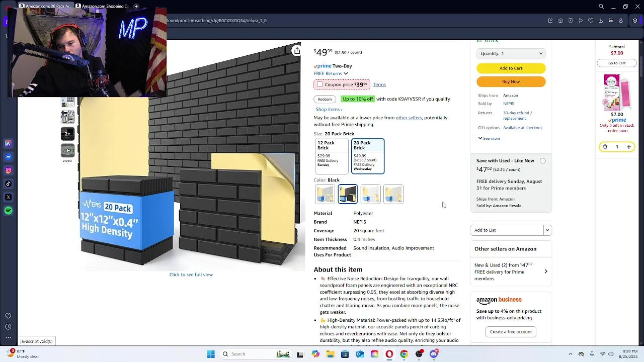Viewport: 644px width, 362px height.
Task: Open TikTok in Opera sidebar
Action: [x=8, y=184]
